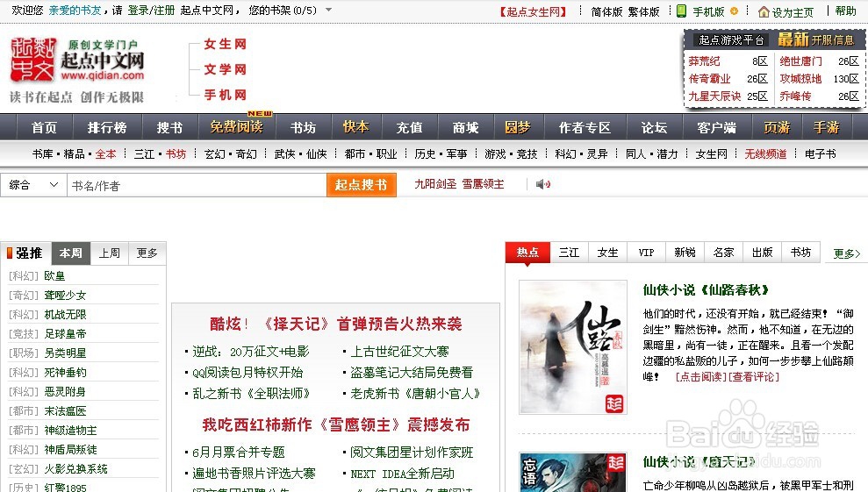Click 阅文集团星计划作家班 news link
868x492 pixels.
pos(412,453)
